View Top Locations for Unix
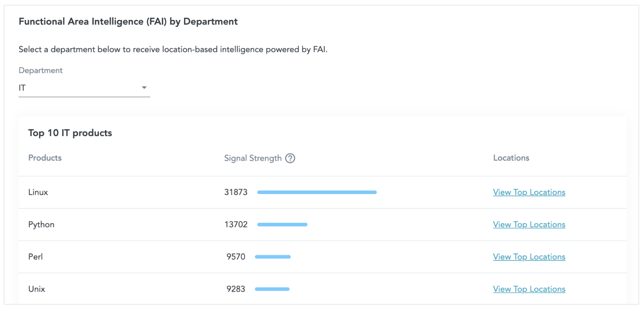 528,289
